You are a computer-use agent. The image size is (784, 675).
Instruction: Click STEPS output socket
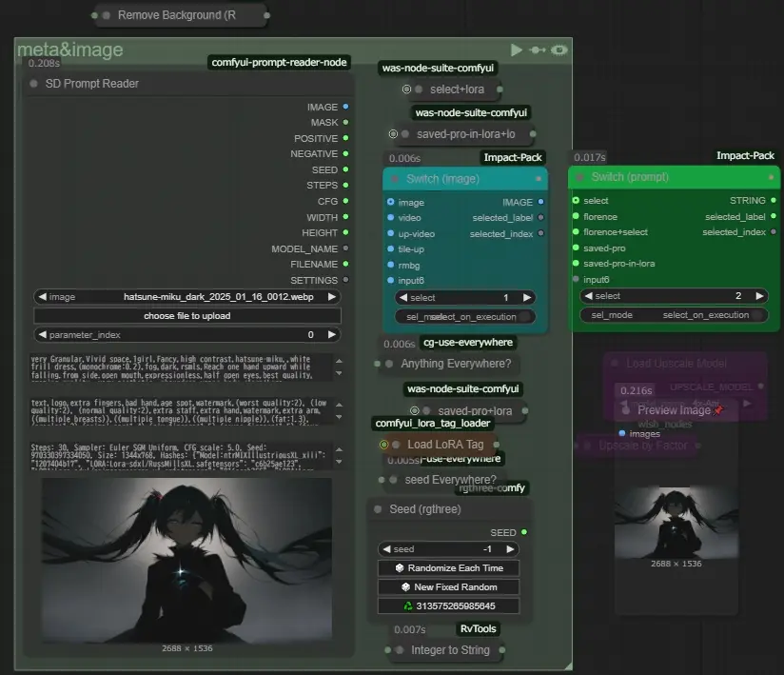[345, 185]
